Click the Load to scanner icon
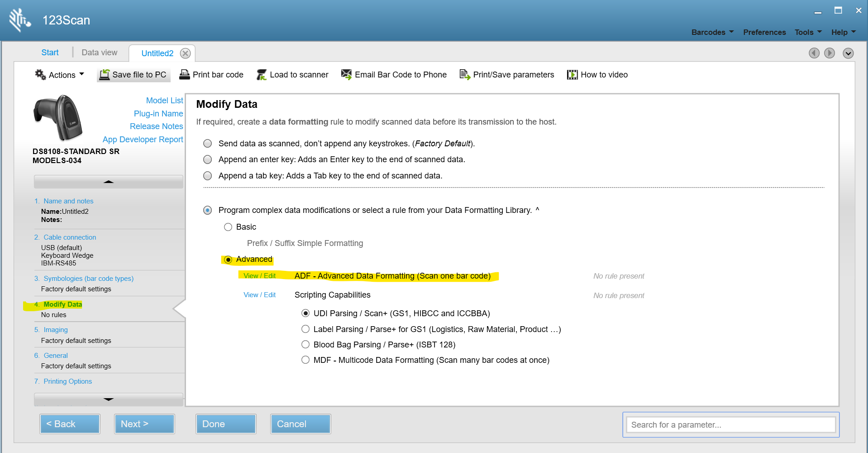 (262, 75)
